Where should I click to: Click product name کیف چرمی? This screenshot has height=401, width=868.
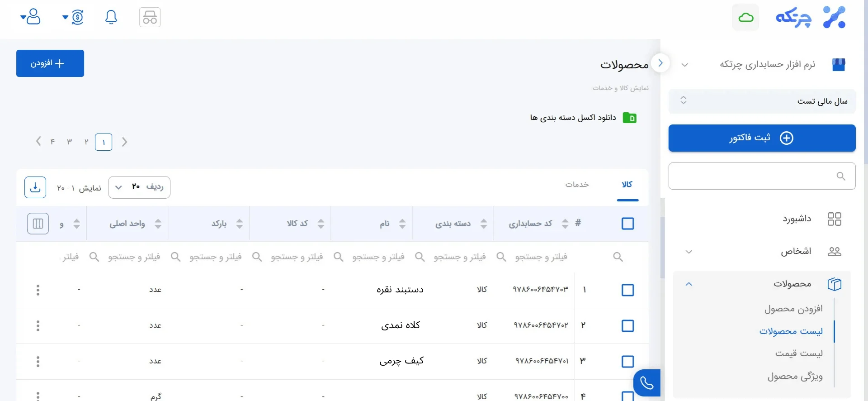coord(401,361)
